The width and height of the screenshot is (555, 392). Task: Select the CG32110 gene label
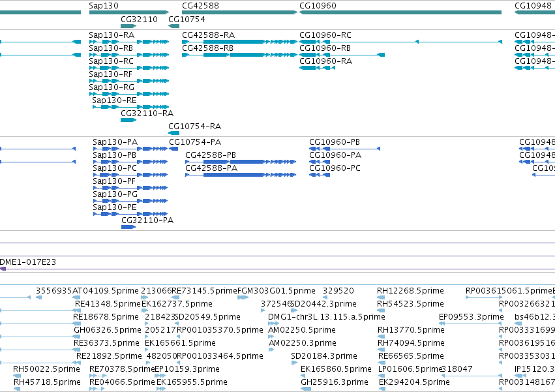(x=139, y=19)
